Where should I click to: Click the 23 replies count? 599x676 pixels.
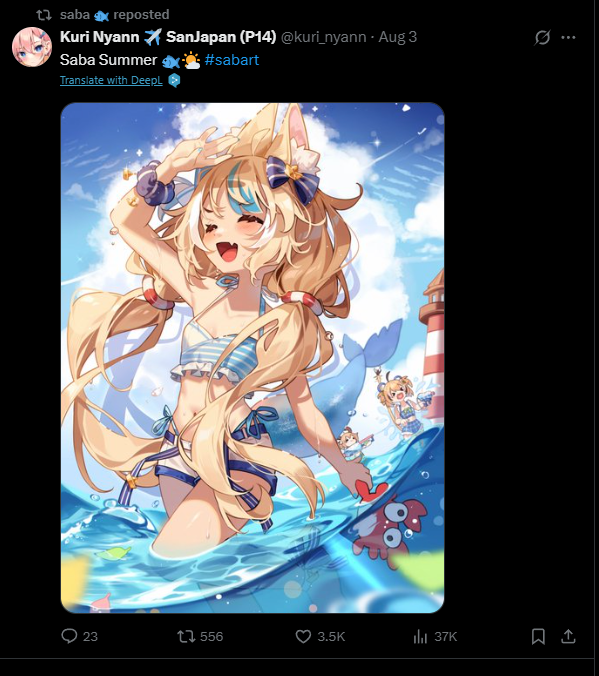point(90,637)
